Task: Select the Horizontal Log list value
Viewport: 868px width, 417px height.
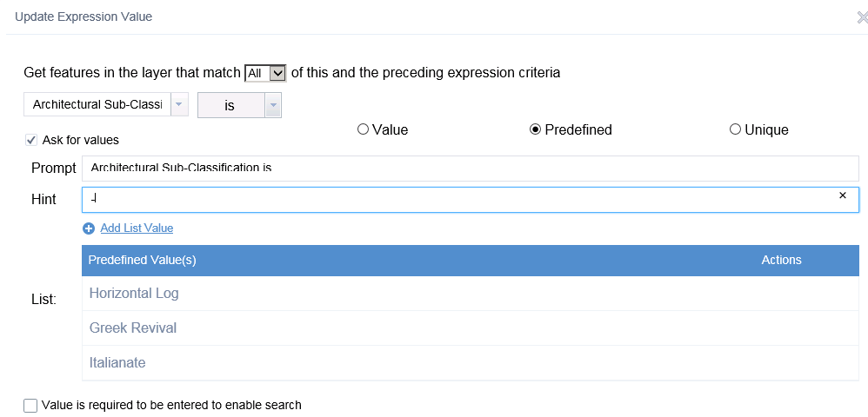Action: tap(134, 294)
